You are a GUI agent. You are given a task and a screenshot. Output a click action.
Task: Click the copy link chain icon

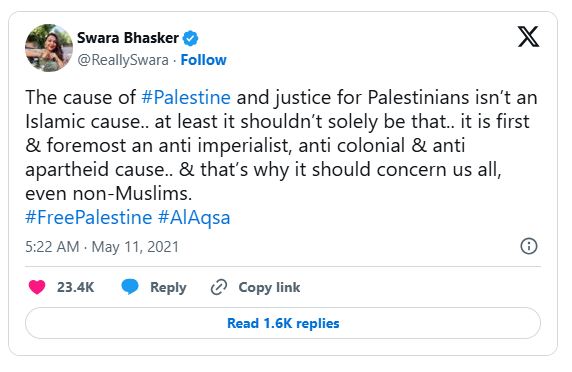[219, 287]
